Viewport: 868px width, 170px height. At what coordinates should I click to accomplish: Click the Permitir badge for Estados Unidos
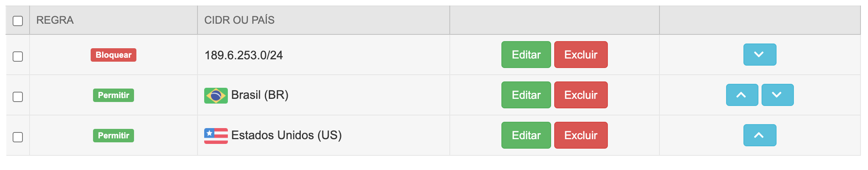point(114,136)
